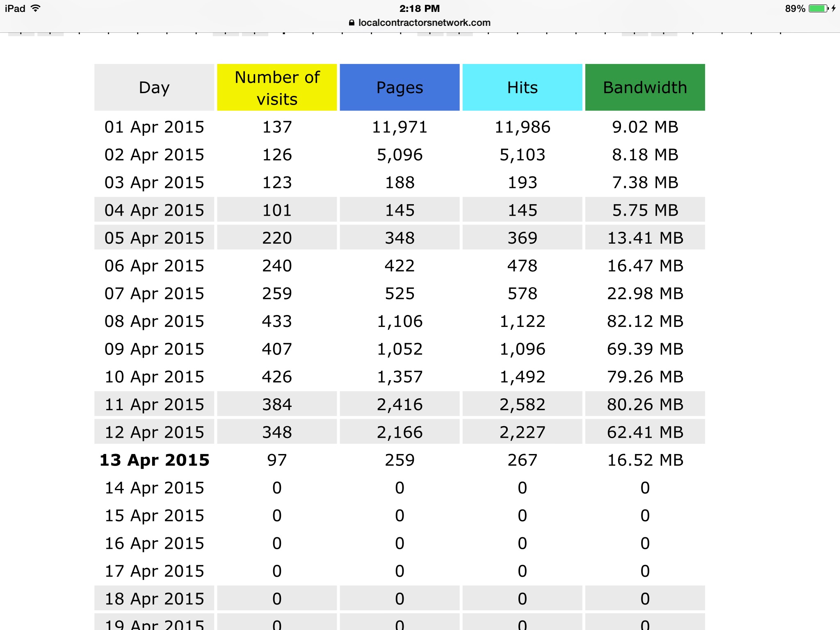Select the Day column header
The image size is (840, 630).
click(x=154, y=87)
